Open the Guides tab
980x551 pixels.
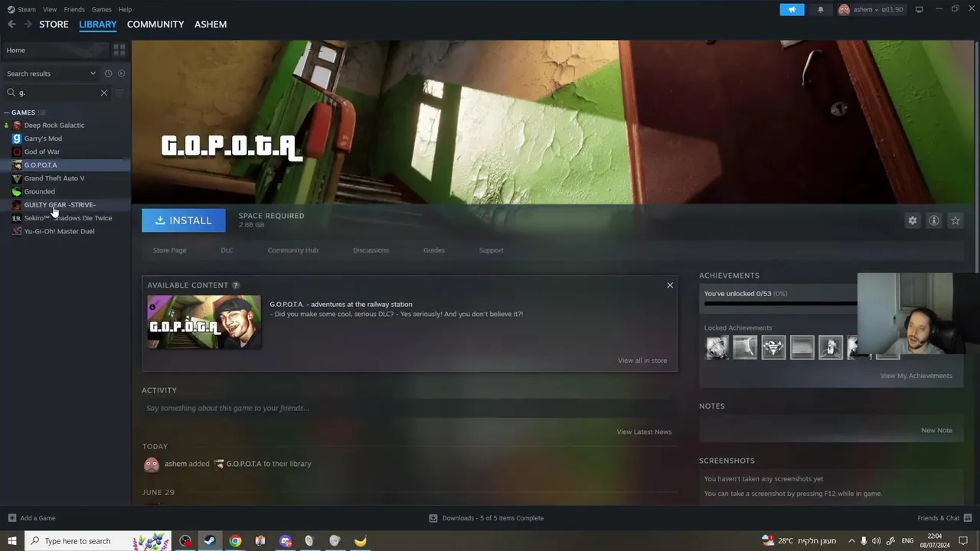click(434, 250)
